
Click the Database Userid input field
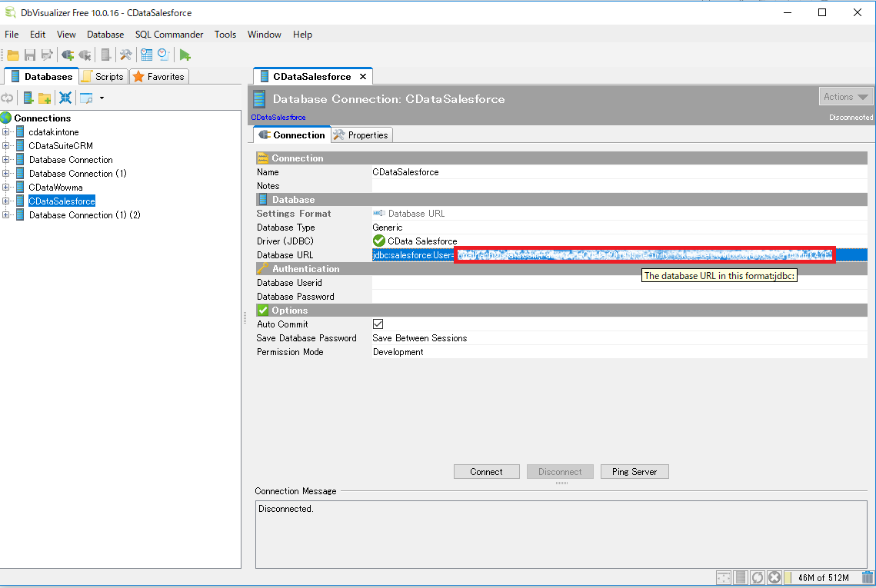click(620, 283)
